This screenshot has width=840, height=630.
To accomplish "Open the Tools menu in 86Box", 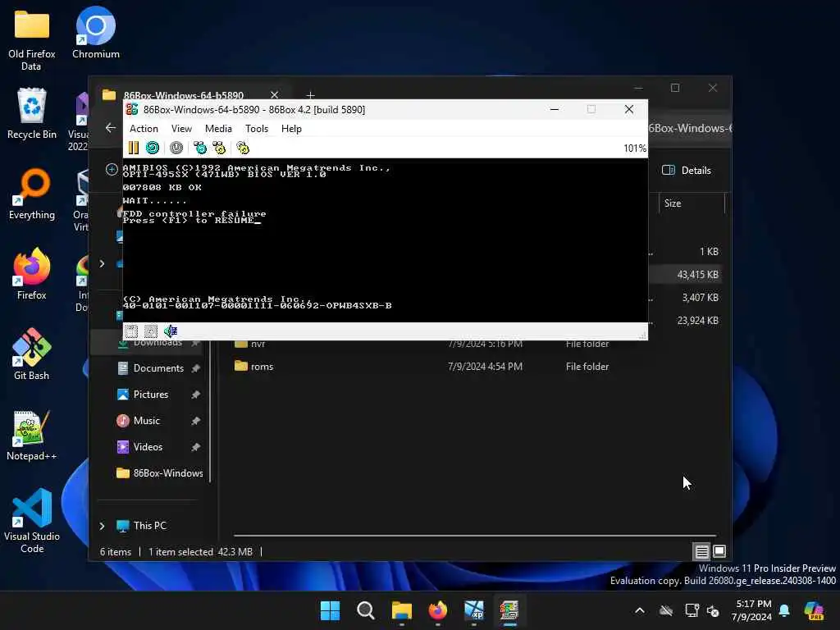I will coord(257,129).
